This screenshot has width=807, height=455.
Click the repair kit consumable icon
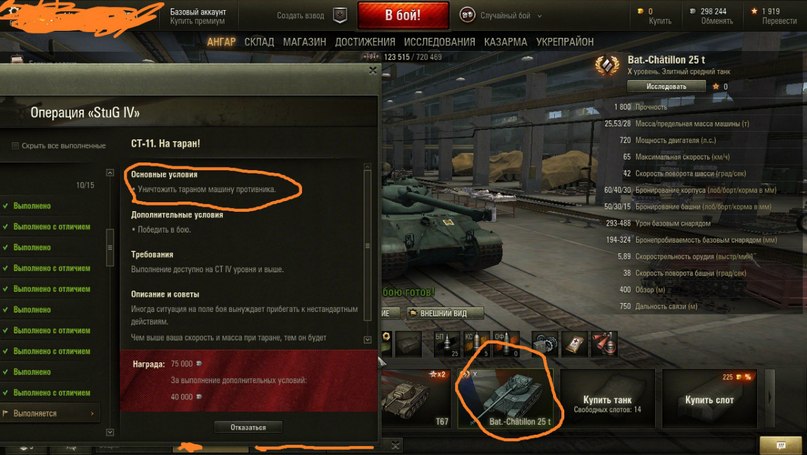tap(545, 344)
